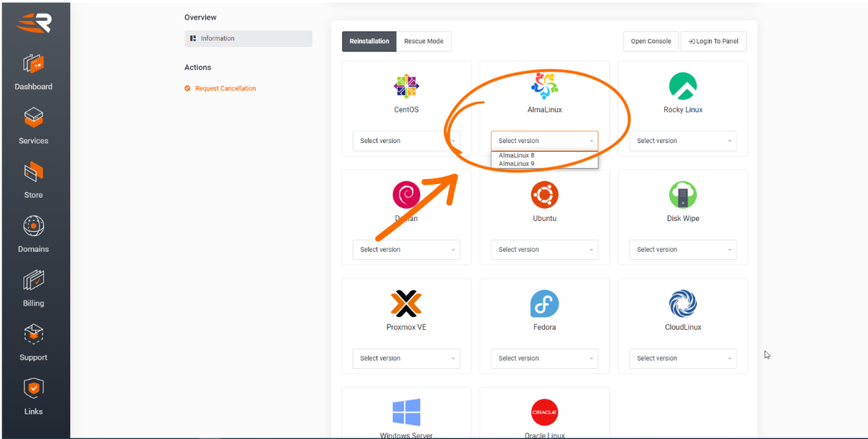Click the Links label in sidebar
Viewport: 868px width, 439px height.
coord(34,412)
